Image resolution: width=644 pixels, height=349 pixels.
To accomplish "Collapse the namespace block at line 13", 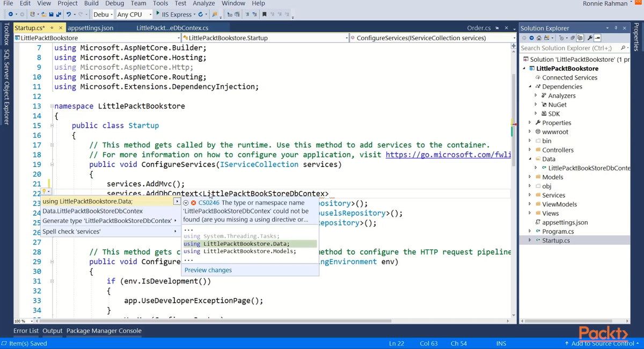I will click(52, 106).
